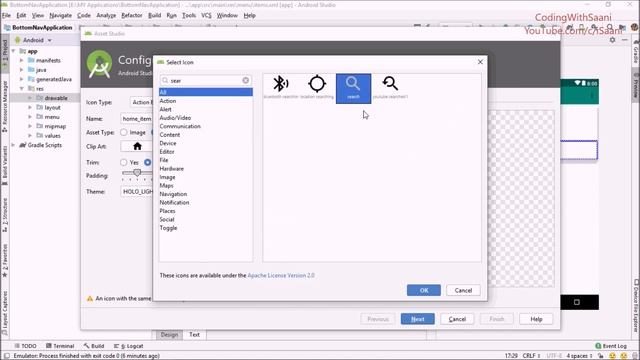Select Yes for Trim option
This screenshot has height=360, width=640.
point(124,162)
